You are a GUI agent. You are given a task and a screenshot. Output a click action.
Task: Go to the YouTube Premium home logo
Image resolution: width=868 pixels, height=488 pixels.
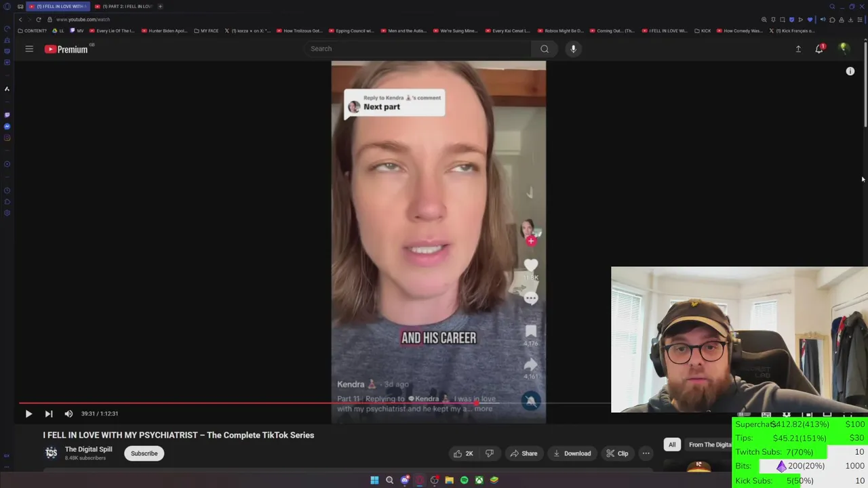(x=66, y=49)
